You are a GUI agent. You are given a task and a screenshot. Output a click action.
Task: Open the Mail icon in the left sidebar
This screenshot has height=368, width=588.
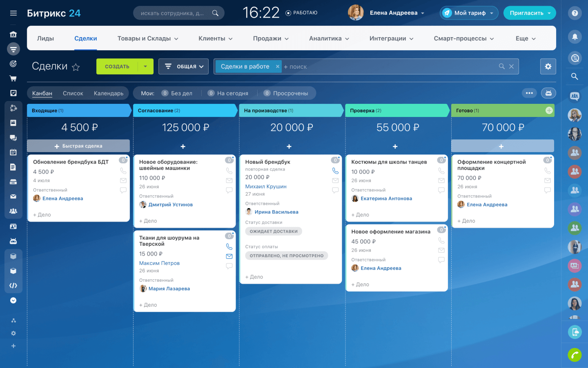(13, 196)
